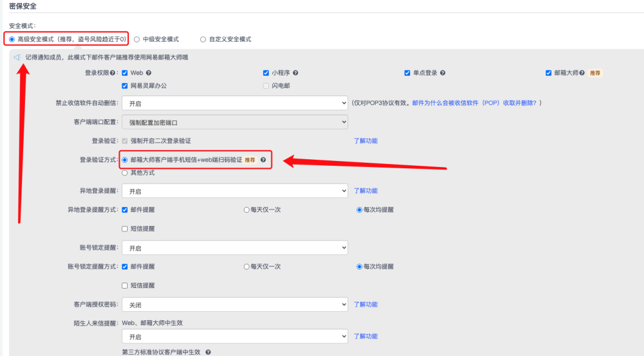Click 了解功能 link beside 异地登录提醒
This screenshot has width=644, height=356.
click(366, 191)
